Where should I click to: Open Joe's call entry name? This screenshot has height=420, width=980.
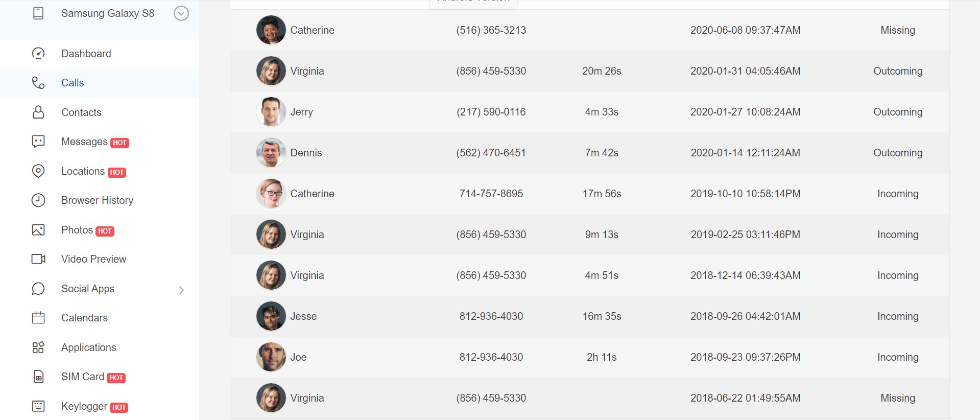pos(298,357)
